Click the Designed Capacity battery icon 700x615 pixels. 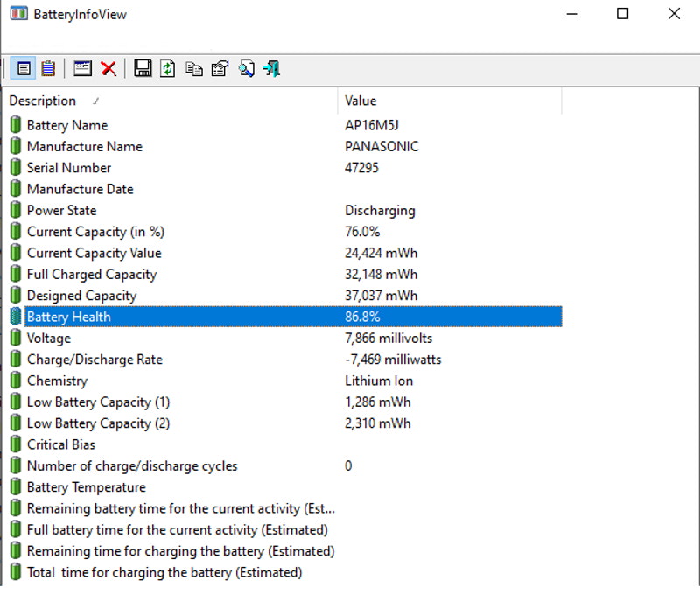[16, 296]
